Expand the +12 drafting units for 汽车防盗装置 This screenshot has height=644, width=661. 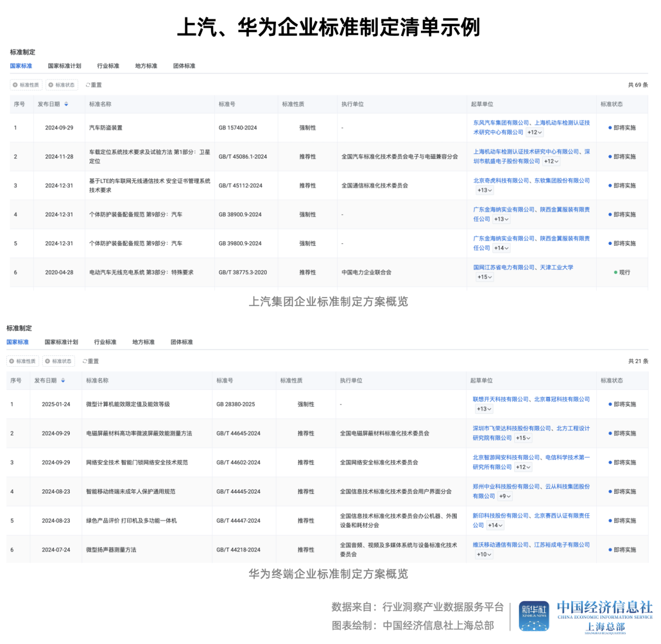(534, 132)
